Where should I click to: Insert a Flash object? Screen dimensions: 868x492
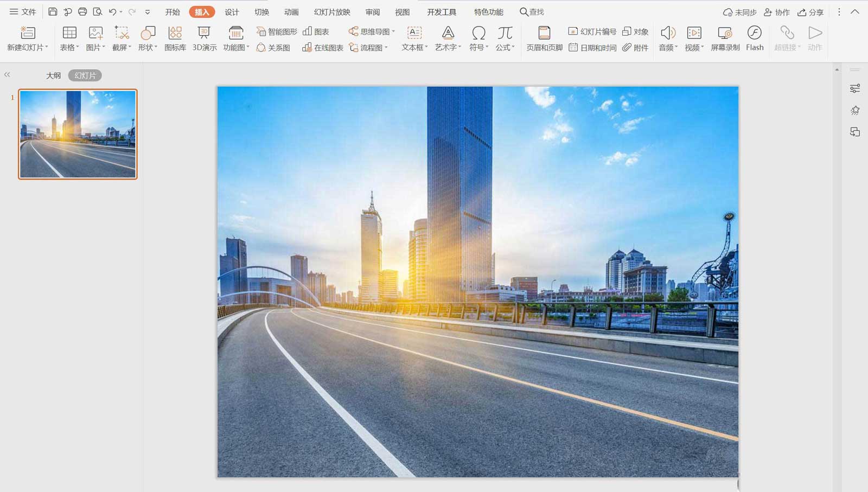tap(754, 39)
